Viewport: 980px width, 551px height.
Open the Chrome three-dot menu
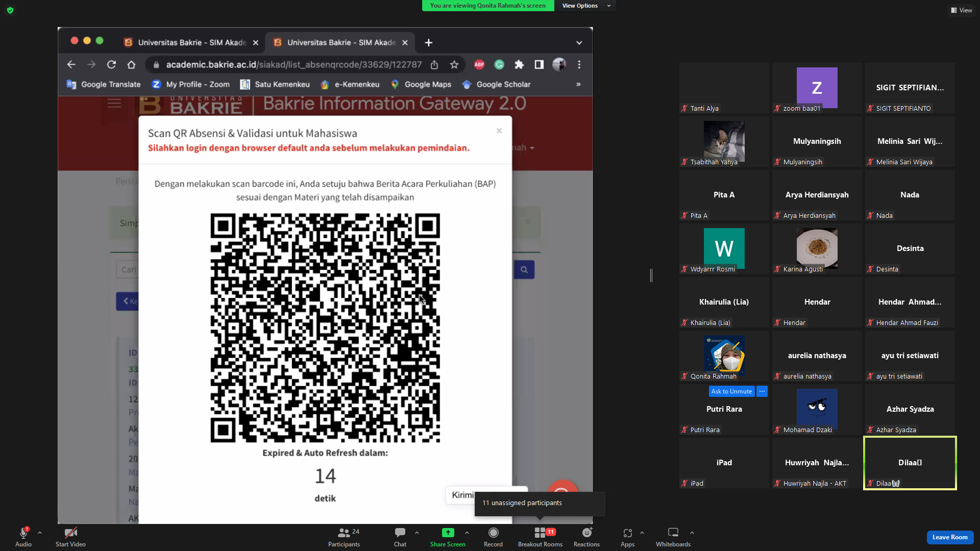[579, 65]
